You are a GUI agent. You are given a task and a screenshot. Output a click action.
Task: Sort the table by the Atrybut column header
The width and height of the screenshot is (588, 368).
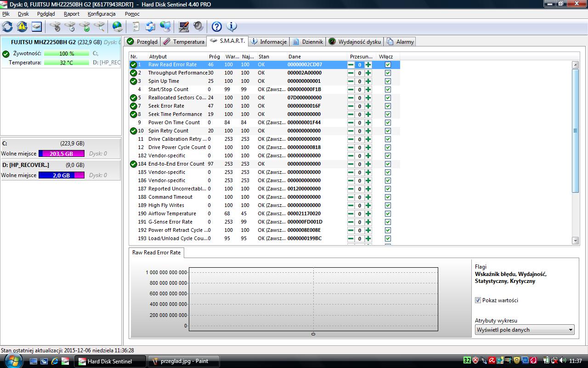click(x=177, y=57)
